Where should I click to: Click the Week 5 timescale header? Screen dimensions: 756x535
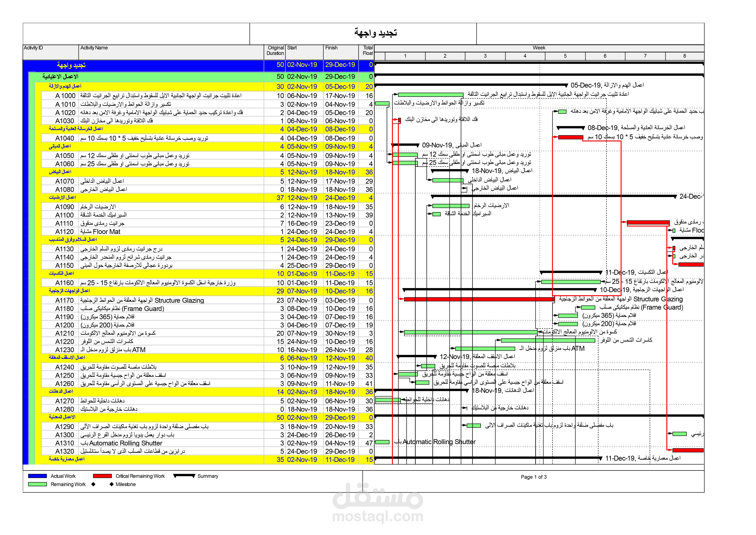565,56
